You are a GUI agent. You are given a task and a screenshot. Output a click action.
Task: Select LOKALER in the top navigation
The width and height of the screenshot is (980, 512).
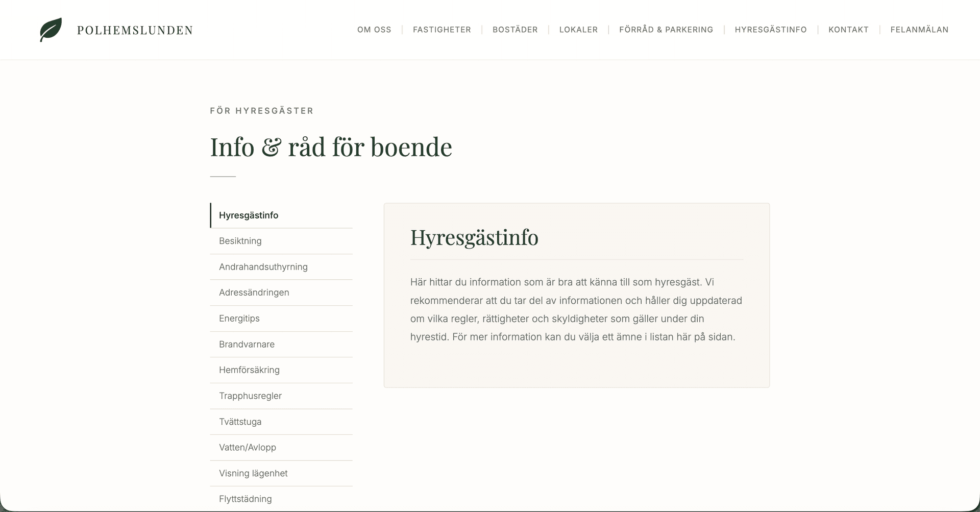tap(578, 30)
